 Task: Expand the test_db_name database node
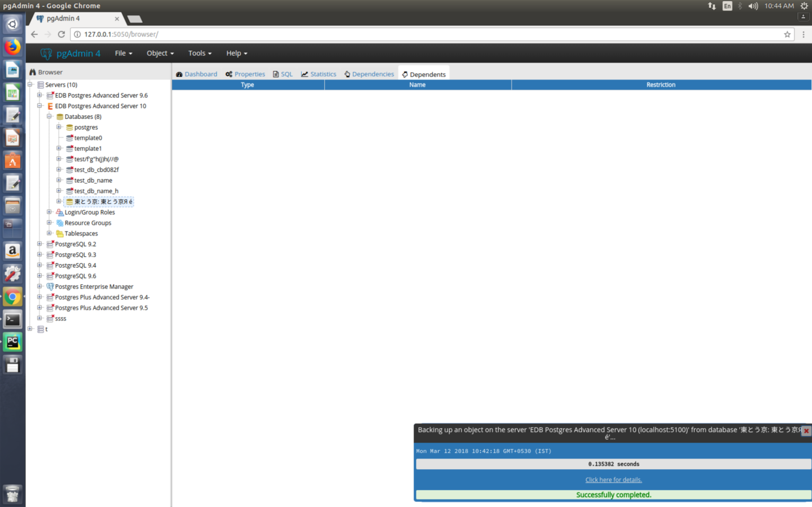[59, 180]
